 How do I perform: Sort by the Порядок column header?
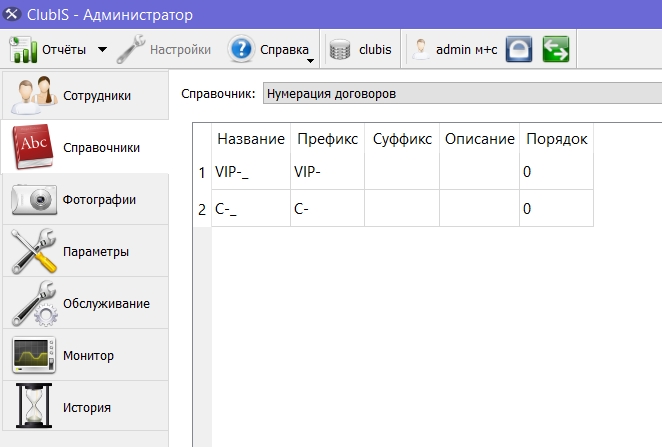click(x=556, y=139)
